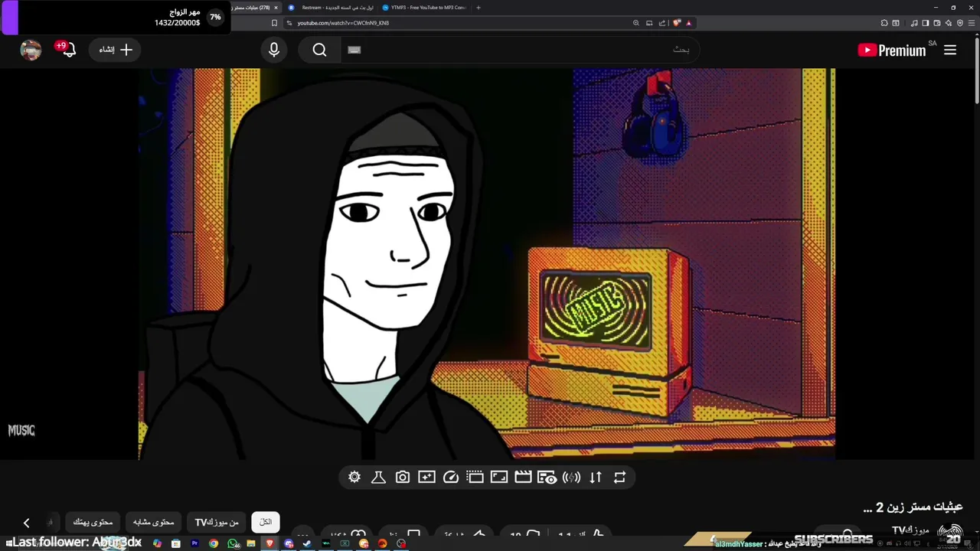Click the Create button with plus sign
This screenshot has height=551, width=980.
[116, 50]
